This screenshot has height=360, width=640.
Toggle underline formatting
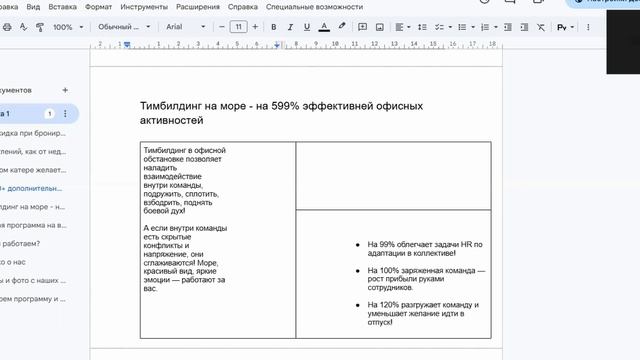pos(307,27)
